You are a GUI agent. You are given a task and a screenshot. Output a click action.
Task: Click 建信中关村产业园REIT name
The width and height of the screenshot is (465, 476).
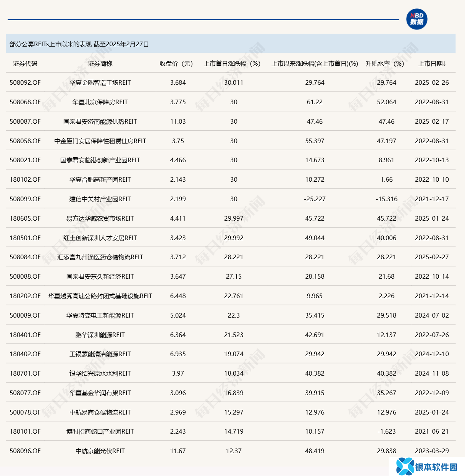(x=100, y=199)
